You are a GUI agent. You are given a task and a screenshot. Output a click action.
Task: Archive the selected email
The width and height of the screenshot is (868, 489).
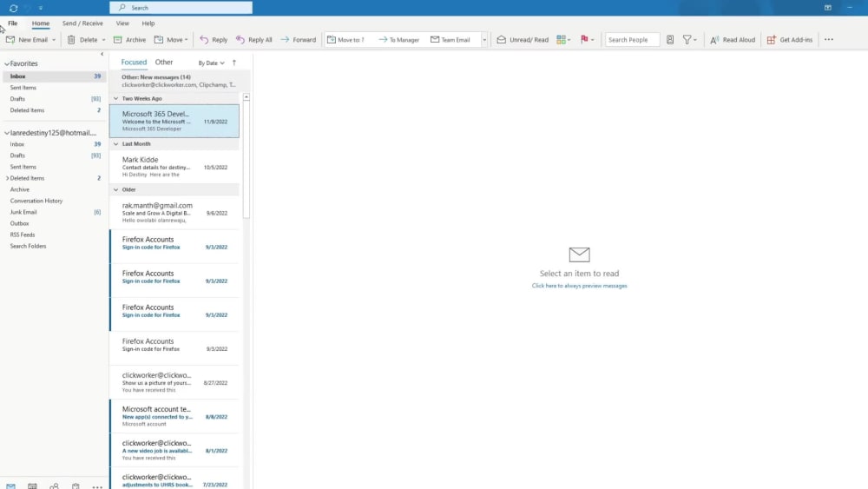pos(129,40)
